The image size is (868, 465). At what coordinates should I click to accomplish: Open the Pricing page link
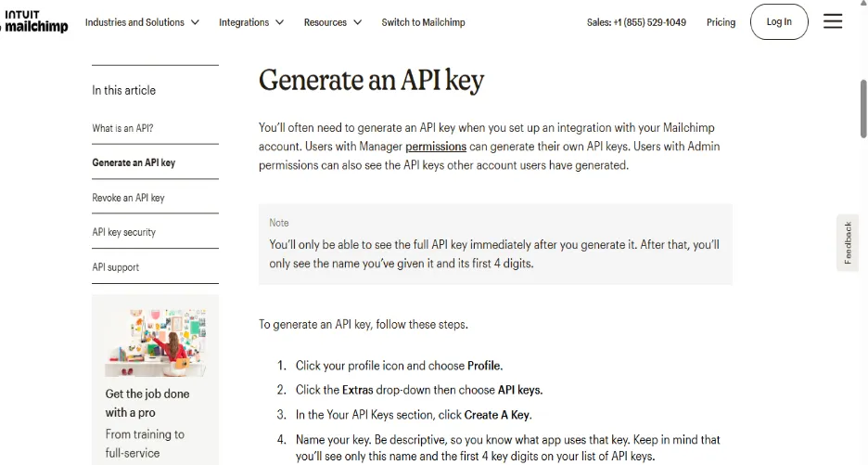721,22
